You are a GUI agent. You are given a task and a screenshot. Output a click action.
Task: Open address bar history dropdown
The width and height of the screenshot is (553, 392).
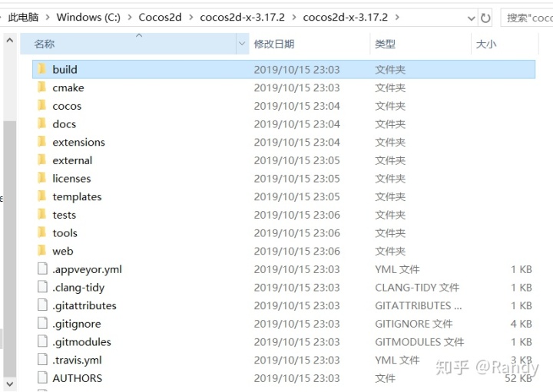point(471,18)
